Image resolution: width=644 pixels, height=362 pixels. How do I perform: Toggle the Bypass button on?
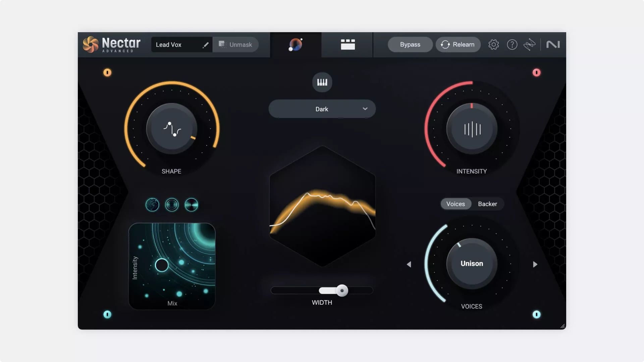click(x=410, y=44)
